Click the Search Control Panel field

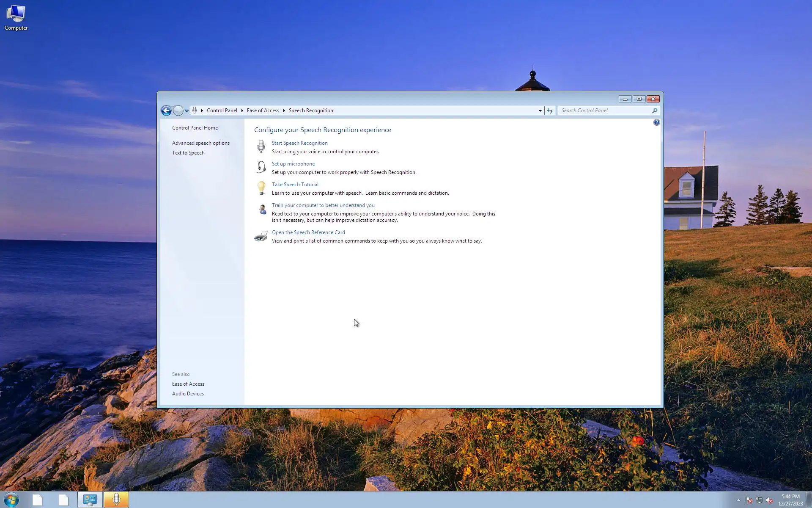pyautogui.click(x=605, y=110)
